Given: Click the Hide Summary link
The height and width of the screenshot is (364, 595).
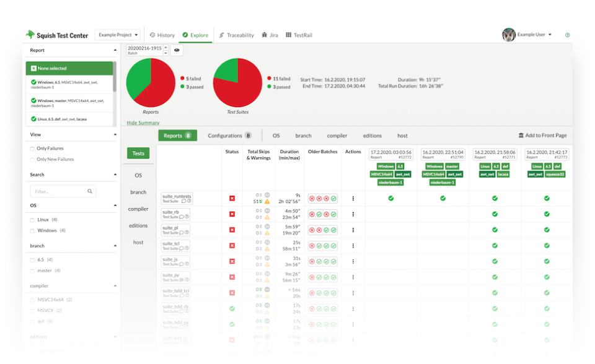Looking at the screenshot, I should pos(143,123).
